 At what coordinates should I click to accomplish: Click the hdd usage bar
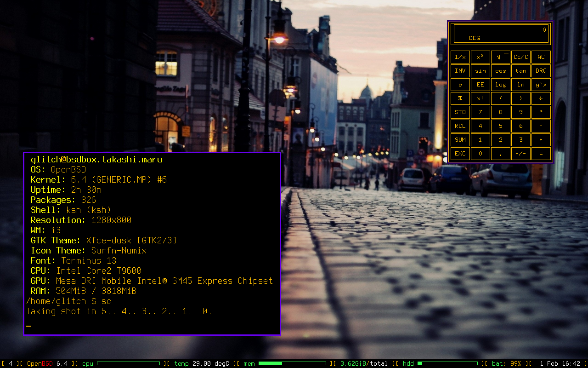[447, 363]
